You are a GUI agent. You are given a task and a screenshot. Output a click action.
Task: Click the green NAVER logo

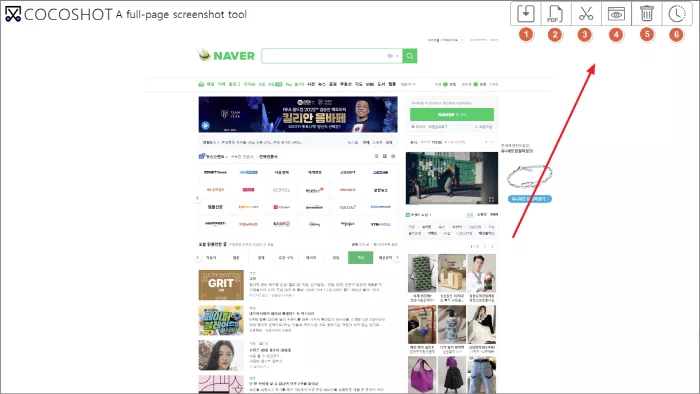pos(233,56)
